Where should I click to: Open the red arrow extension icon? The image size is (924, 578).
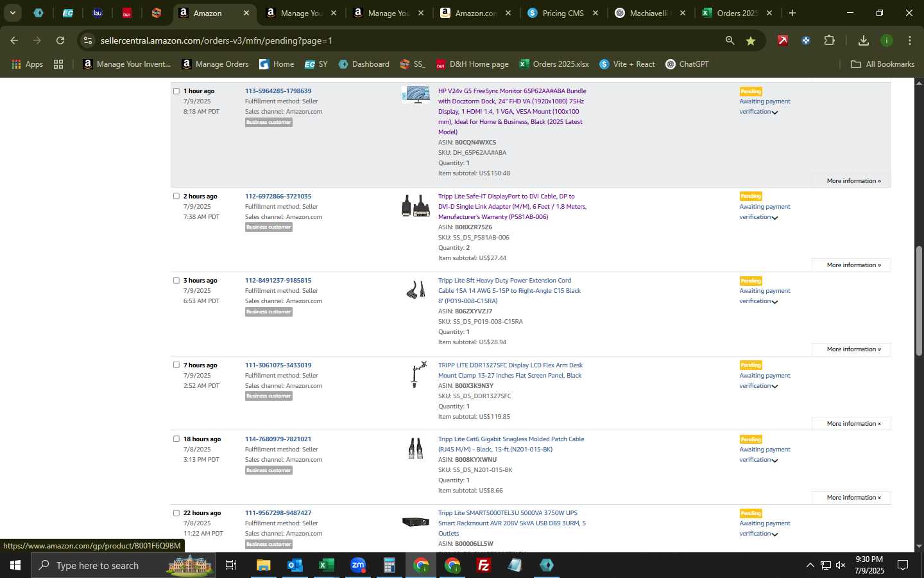(x=783, y=40)
